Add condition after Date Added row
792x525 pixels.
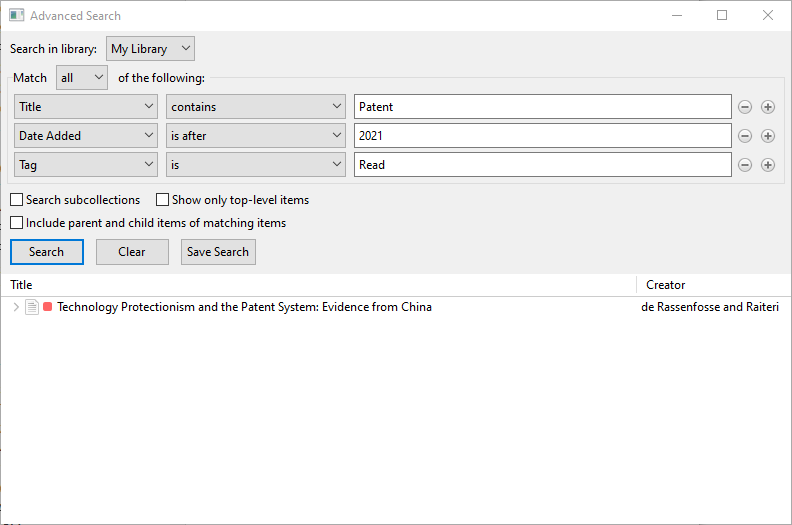click(x=768, y=136)
